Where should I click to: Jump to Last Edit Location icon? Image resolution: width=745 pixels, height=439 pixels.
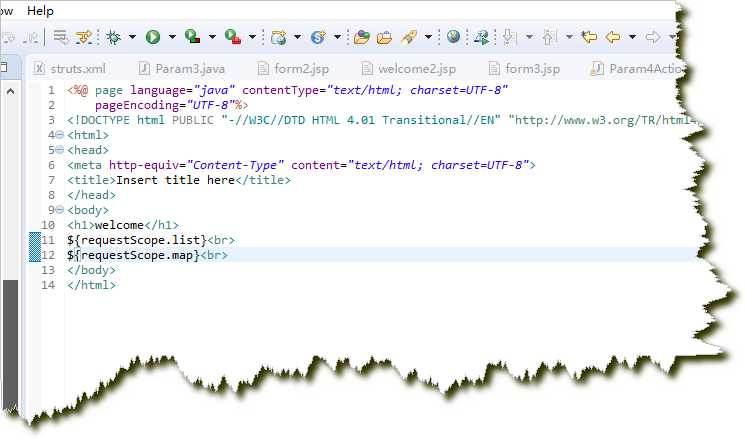[x=589, y=37]
